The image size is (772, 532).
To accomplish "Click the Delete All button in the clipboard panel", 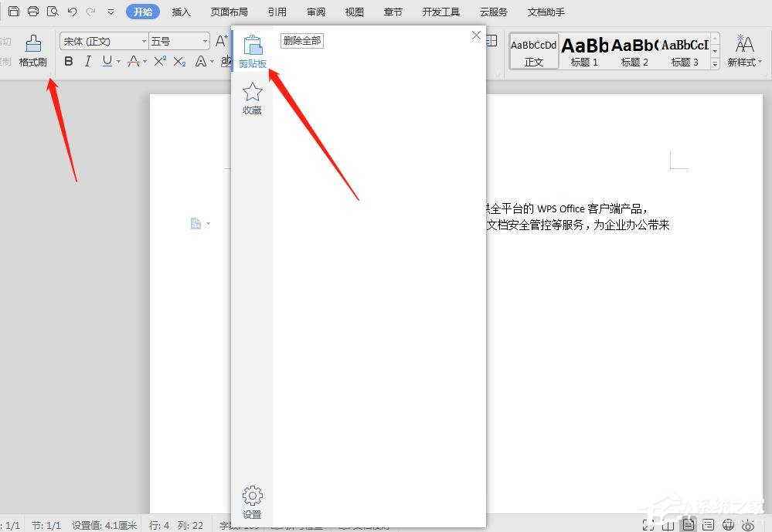I will [302, 41].
